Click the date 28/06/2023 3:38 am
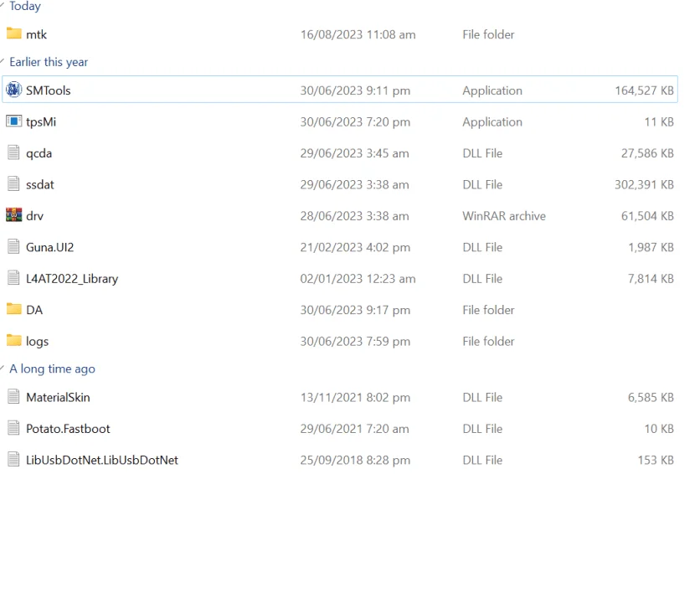The image size is (700, 603). [x=354, y=216]
